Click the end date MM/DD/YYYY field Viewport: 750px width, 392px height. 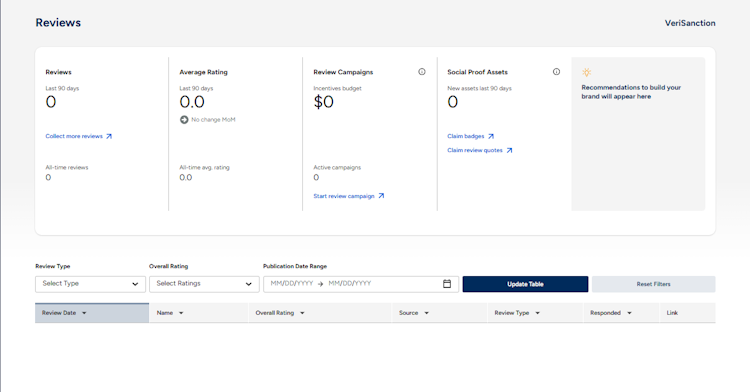click(x=350, y=283)
